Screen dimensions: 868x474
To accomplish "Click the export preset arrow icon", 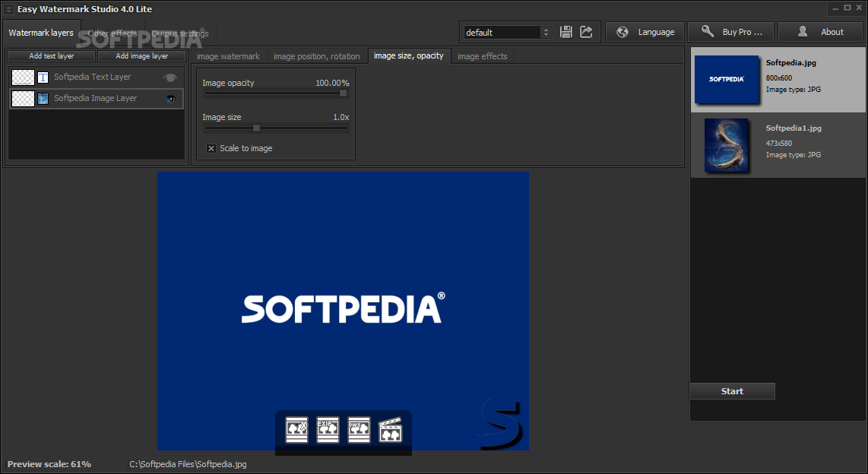I will pos(586,32).
